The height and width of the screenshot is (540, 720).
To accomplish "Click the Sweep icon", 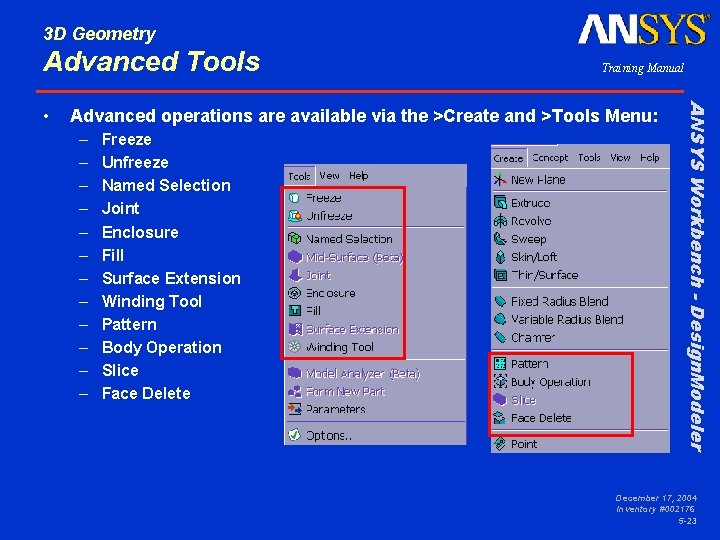I will [500, 239].
